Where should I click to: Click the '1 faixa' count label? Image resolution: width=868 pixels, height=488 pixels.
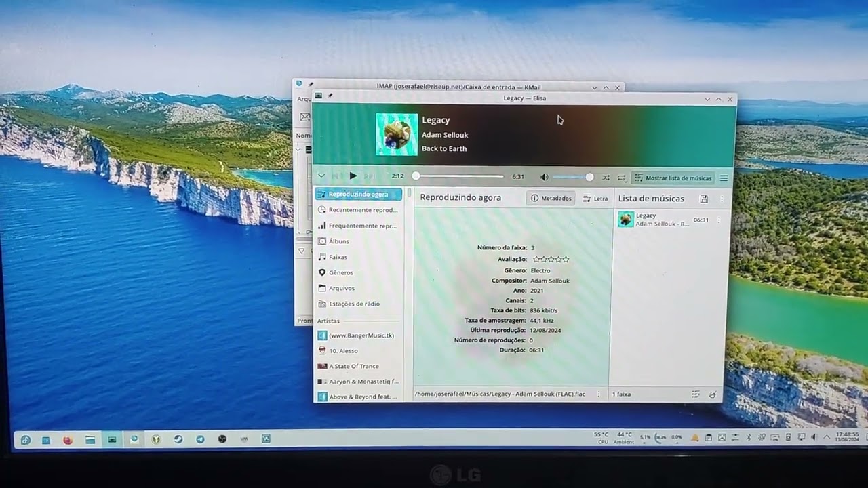point(622,394)
